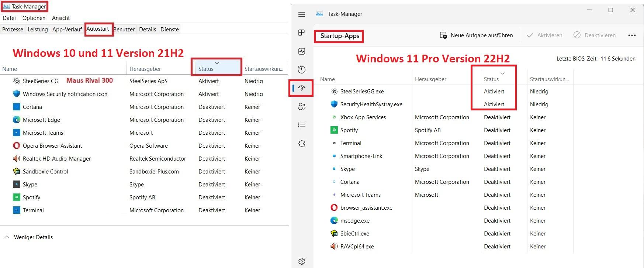Switch to the Details tab
Screen dimensions: 644x268
point(148,29)
